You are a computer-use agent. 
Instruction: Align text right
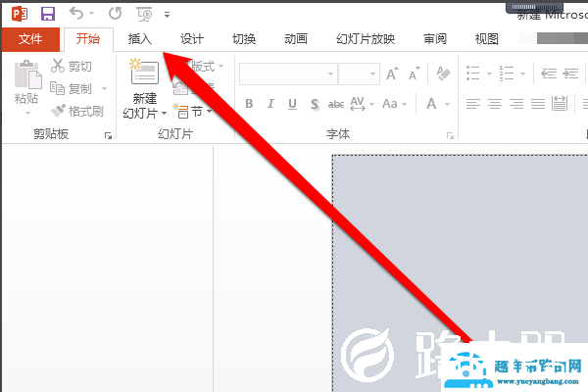pyautogui.click(x=516, y=104)
